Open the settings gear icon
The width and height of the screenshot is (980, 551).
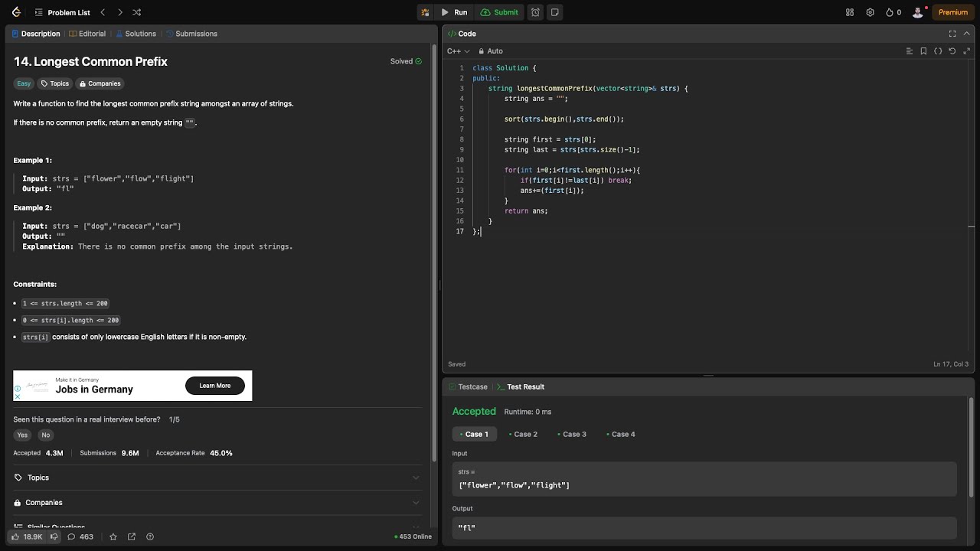pos(871,12)
